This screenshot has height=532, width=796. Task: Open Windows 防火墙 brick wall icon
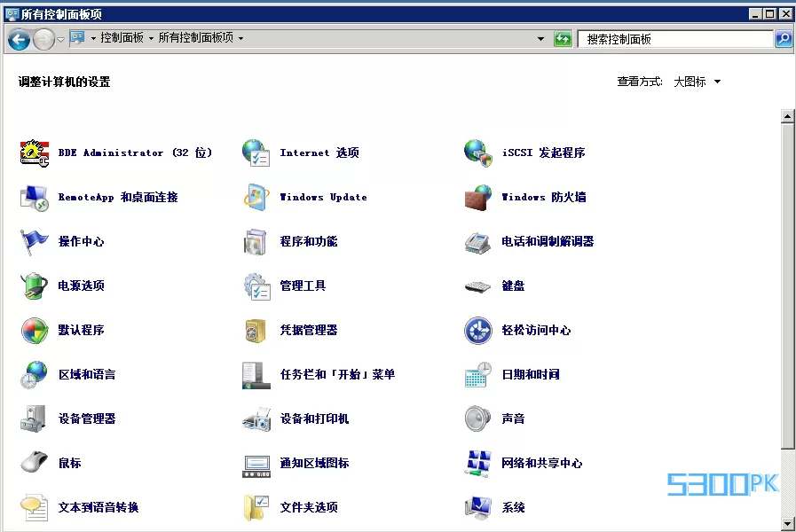click(478, 197)
